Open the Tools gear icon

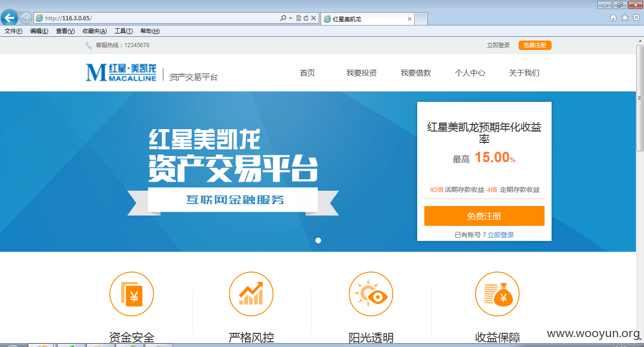point(636,18)
